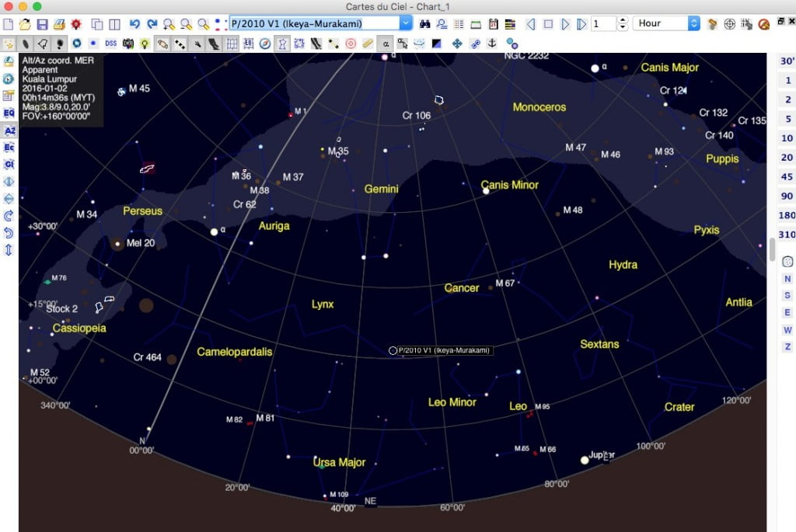The width and height of the screenshot is (796, 532).
Task: Toggle the coordinate grid display icon
Action: click(x=232, y=43)
